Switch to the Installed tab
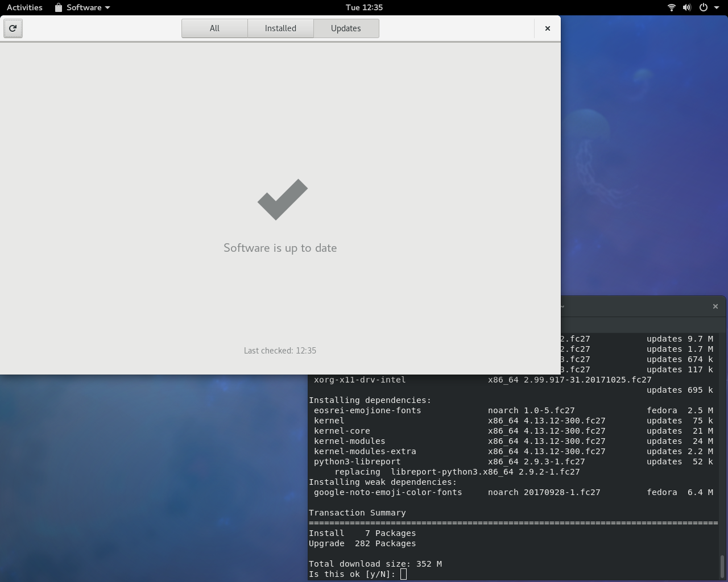 (x=280, y=28)
